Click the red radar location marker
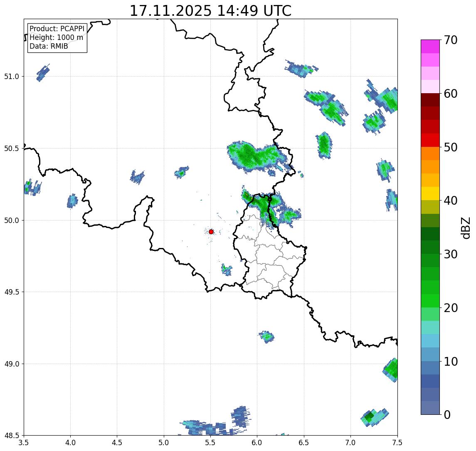This screenshot has width=476, height=451. tap(211, 232)
